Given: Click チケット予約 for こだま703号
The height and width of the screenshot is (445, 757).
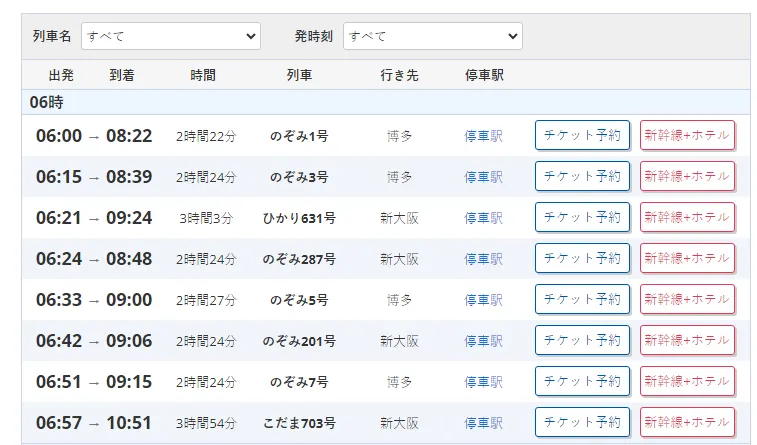Looking at the screenshot, I should click(582, 422).
